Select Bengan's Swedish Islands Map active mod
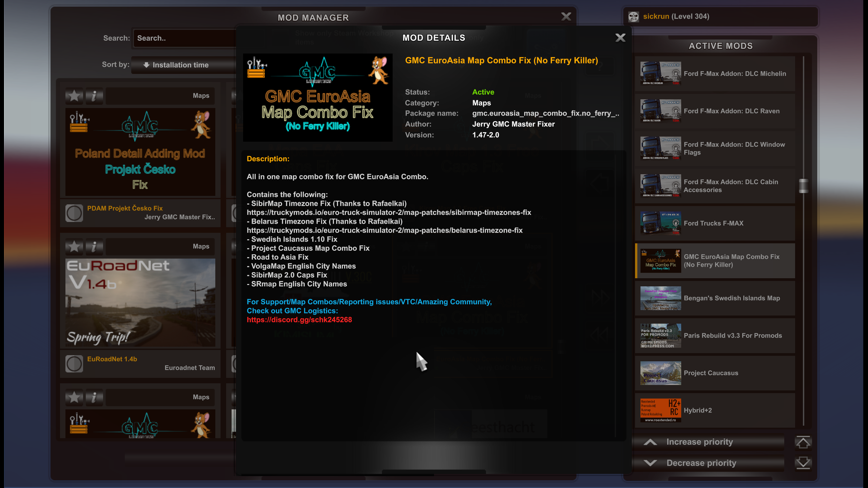Viewport: 868px width, 488px height. (715, 298)
